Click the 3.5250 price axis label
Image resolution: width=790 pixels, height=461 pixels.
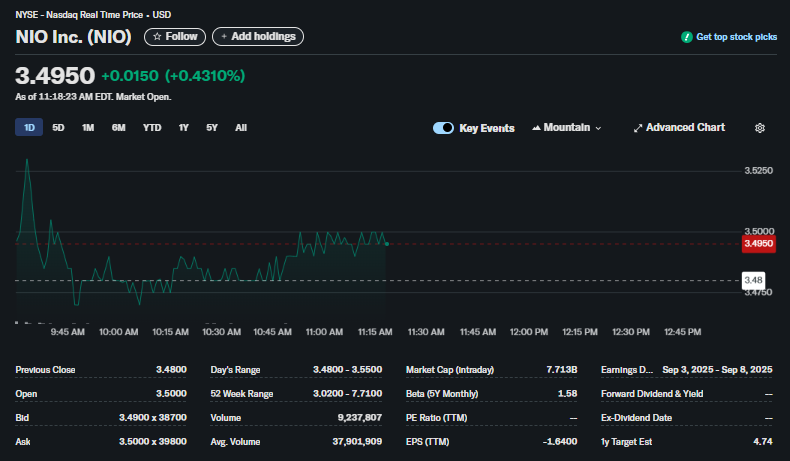click(758, 171)
